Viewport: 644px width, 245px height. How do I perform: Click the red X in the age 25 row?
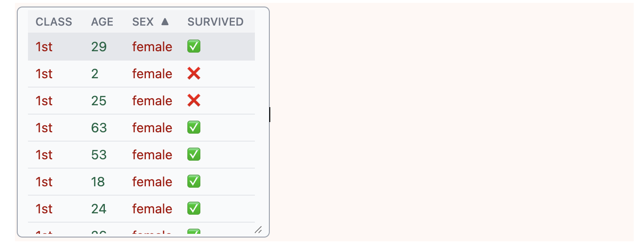tap(194, 101)
